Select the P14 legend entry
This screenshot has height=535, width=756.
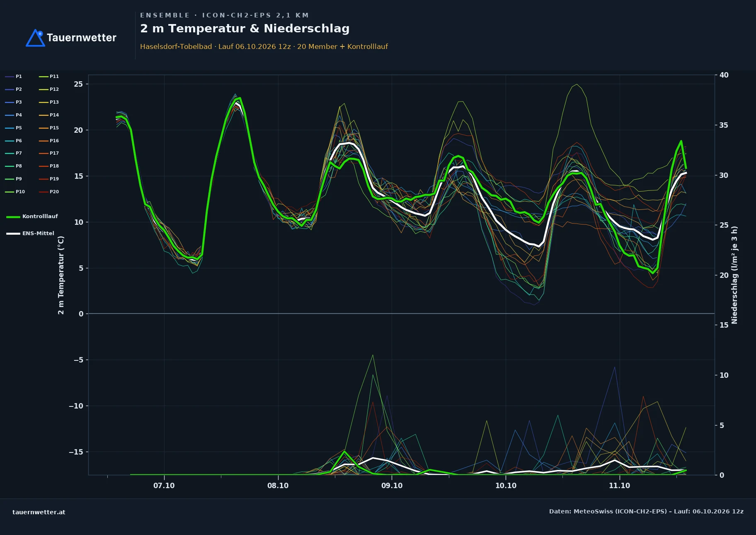(49, 115)
